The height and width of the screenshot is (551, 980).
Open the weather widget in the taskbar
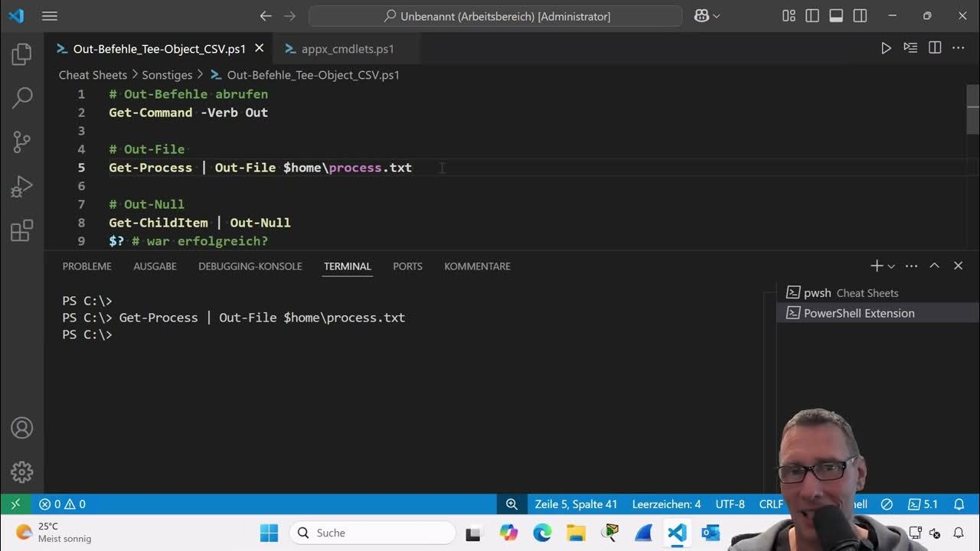(x=46, y=532)
